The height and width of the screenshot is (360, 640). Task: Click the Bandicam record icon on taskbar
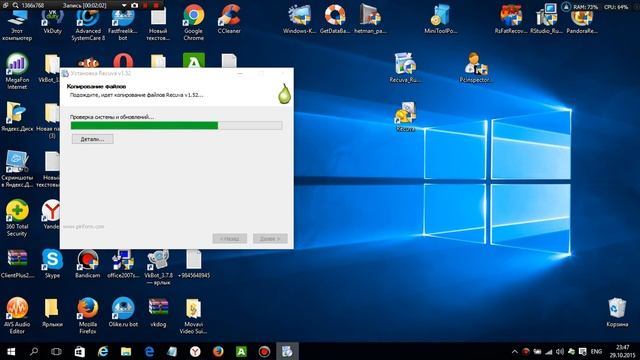click(x=264, y=351)
